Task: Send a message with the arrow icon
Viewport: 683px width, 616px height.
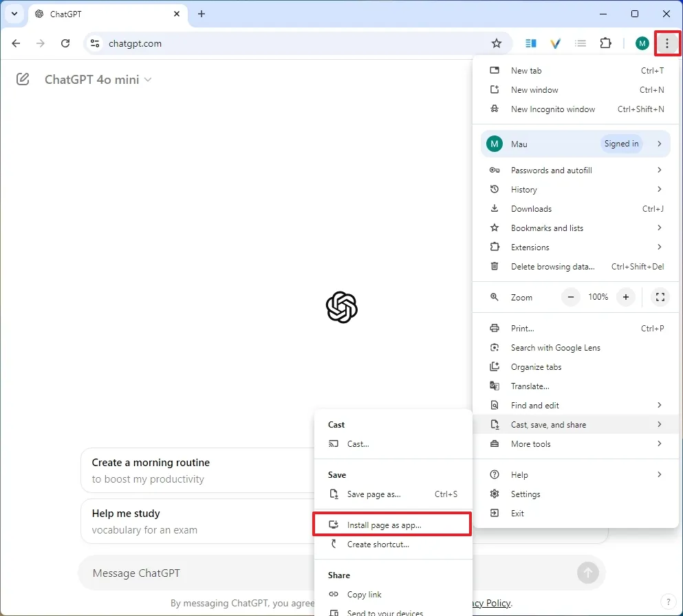Action: coord(588,572)
